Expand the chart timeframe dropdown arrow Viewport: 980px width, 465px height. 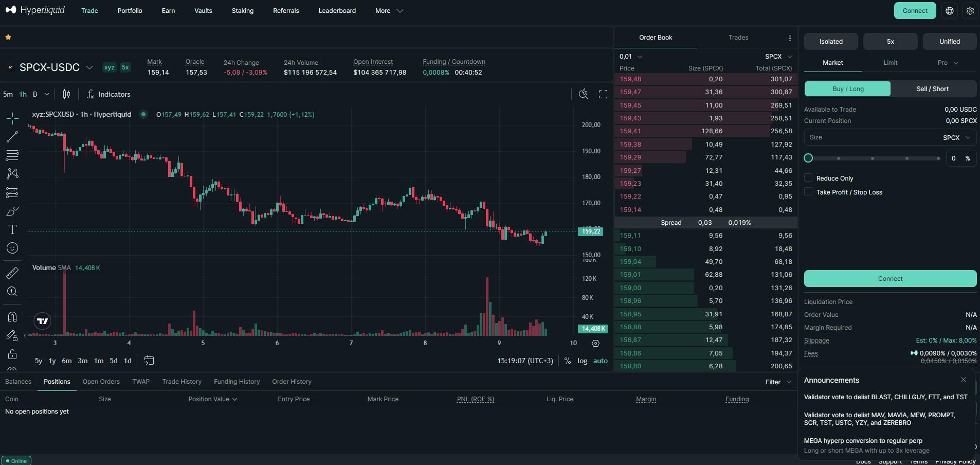pos(47,94)
